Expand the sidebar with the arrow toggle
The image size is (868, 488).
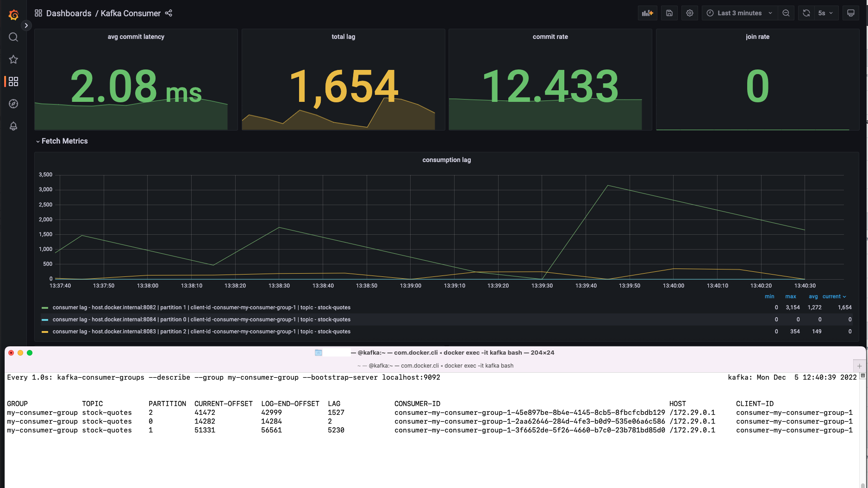(x=26, y=25)
